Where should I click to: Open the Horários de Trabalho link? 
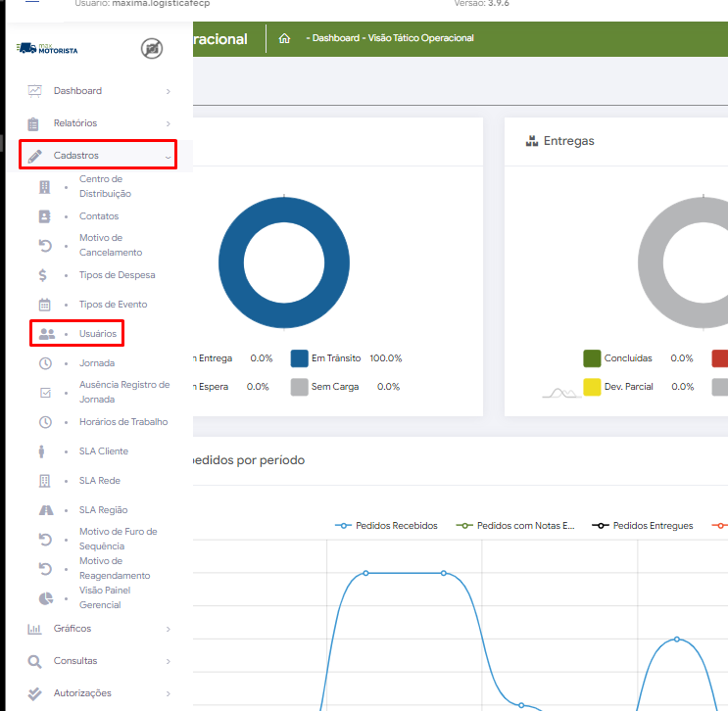point(123,422)
